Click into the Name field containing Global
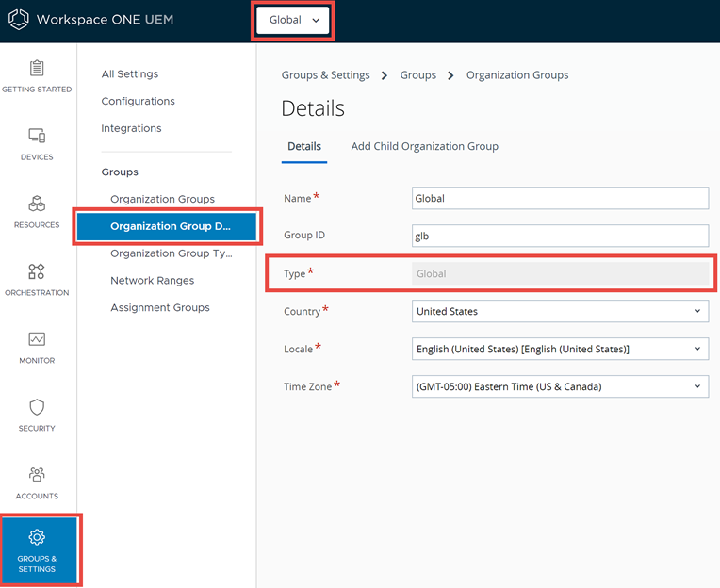 point(560,198)
